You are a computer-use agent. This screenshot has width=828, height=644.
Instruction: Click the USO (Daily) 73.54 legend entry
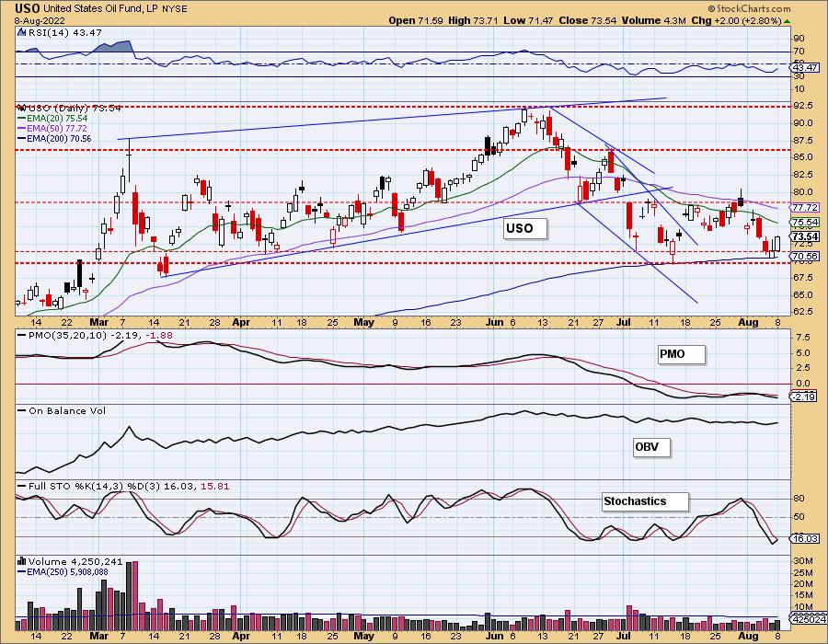69,109
